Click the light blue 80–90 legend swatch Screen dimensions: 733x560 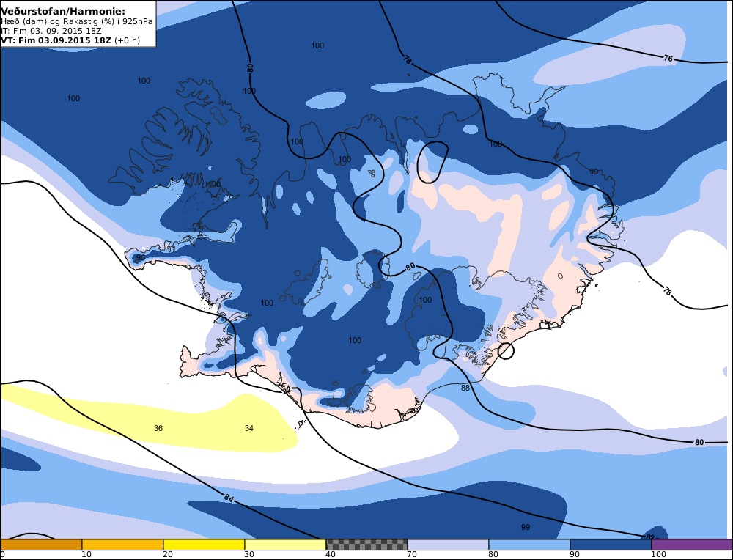tap(529, 545)
